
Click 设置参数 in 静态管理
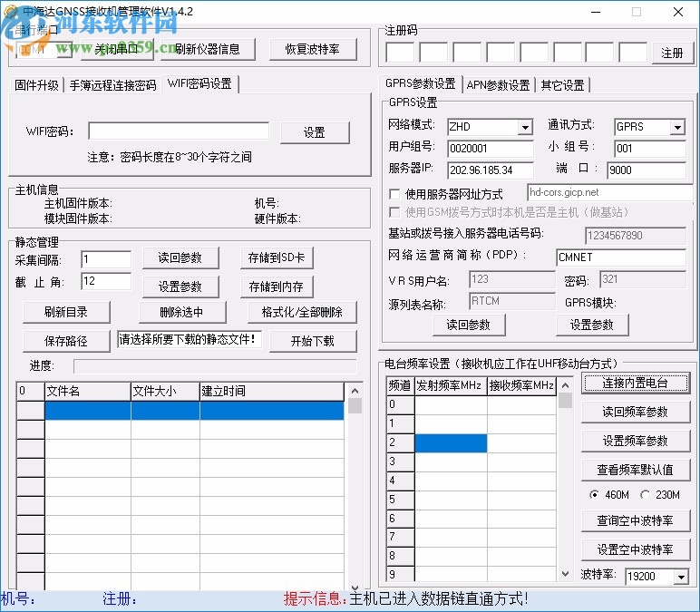pyautogui.click(x=180, y=287)
